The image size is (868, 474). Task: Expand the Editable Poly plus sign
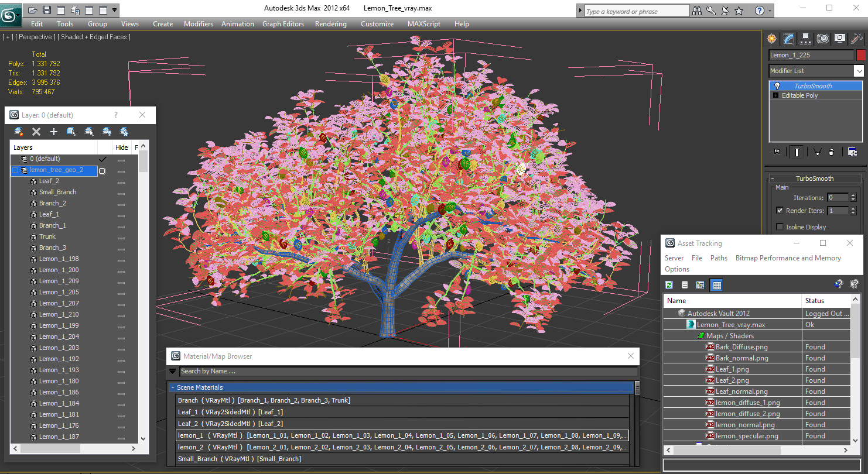click(x=776, y=95)
